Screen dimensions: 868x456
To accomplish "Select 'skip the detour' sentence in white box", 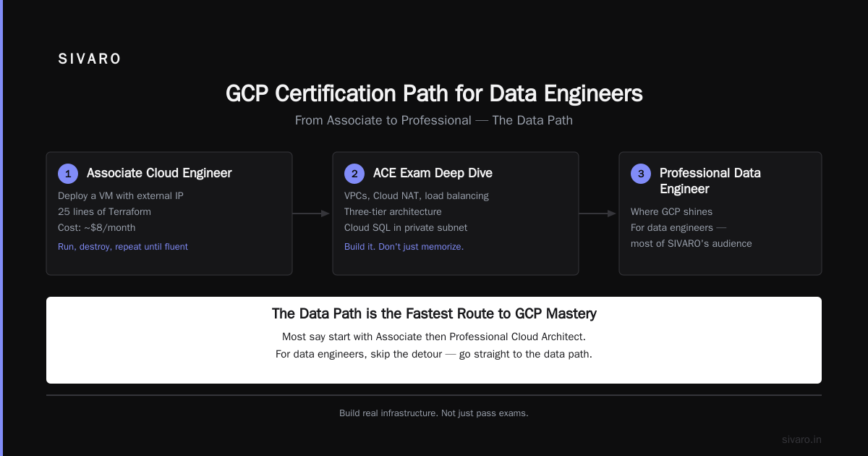I will click(x=434, y=354).
